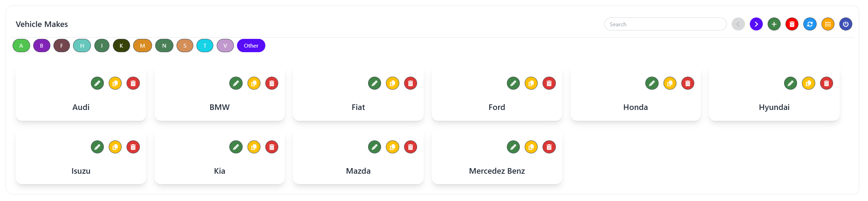Click the Search input field
Image resolution: width=868 pixels, height=201 pixels.
pyautogui.click(x=665, y=24)
